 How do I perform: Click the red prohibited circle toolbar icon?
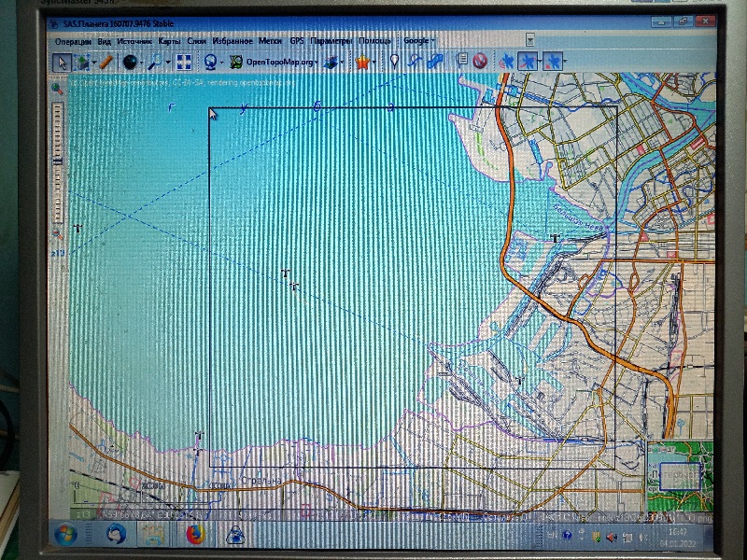[480, 62]
